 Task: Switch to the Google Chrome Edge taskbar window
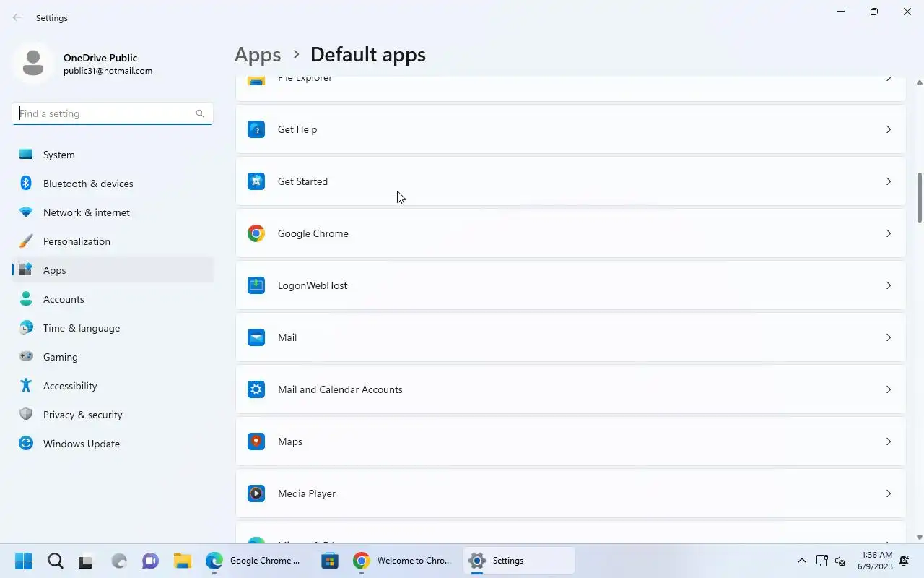[x=254, y=561]
